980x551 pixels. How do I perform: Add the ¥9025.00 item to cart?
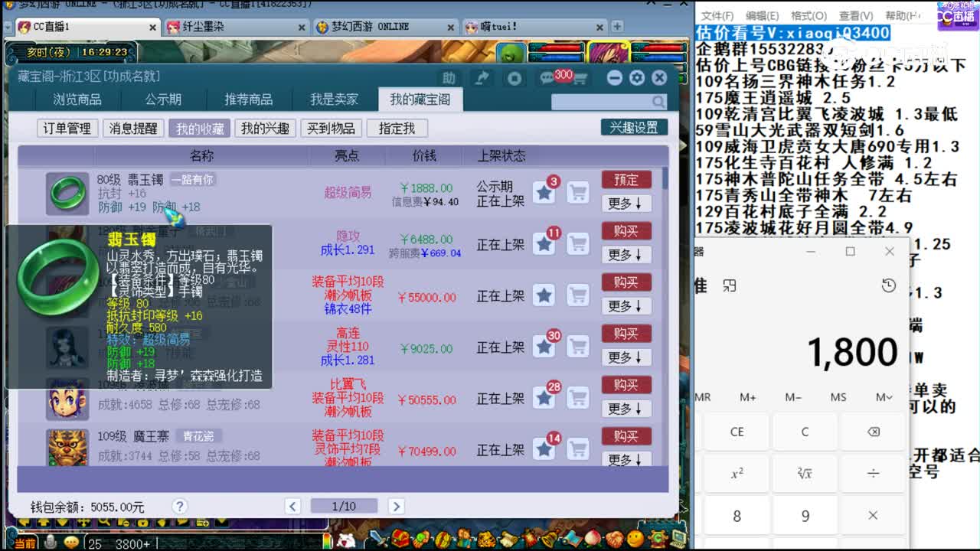coord(578,347)
